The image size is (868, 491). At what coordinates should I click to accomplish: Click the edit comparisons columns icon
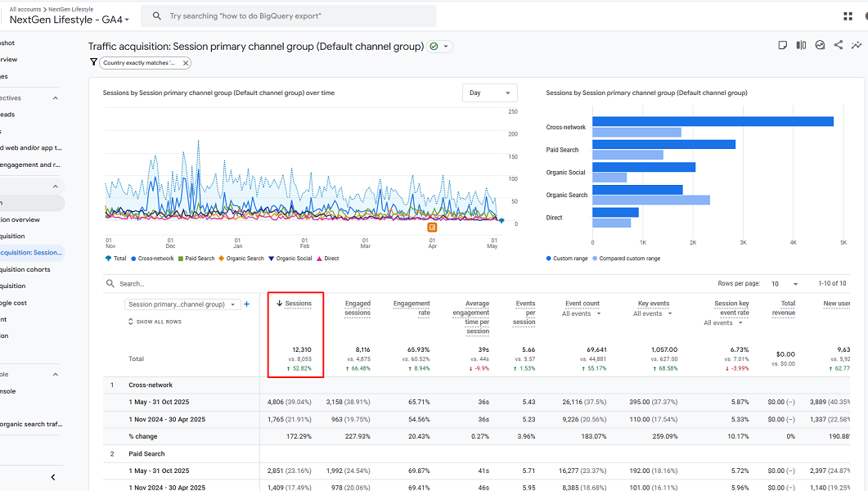pyautogui.click(x=801, y=46)
